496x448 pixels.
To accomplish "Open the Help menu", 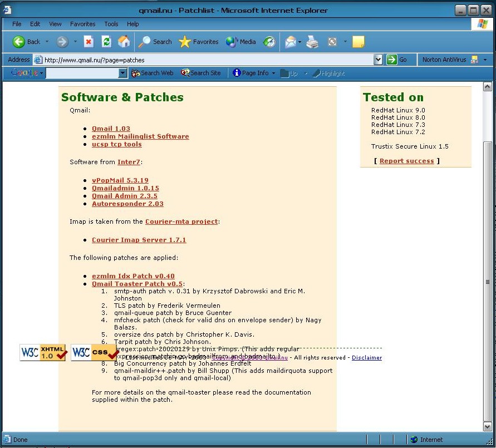I will coord(133,24).
